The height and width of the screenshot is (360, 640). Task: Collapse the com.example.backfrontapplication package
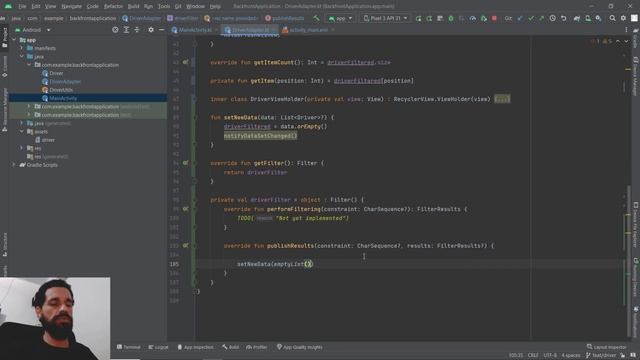[x=29, y=65]
